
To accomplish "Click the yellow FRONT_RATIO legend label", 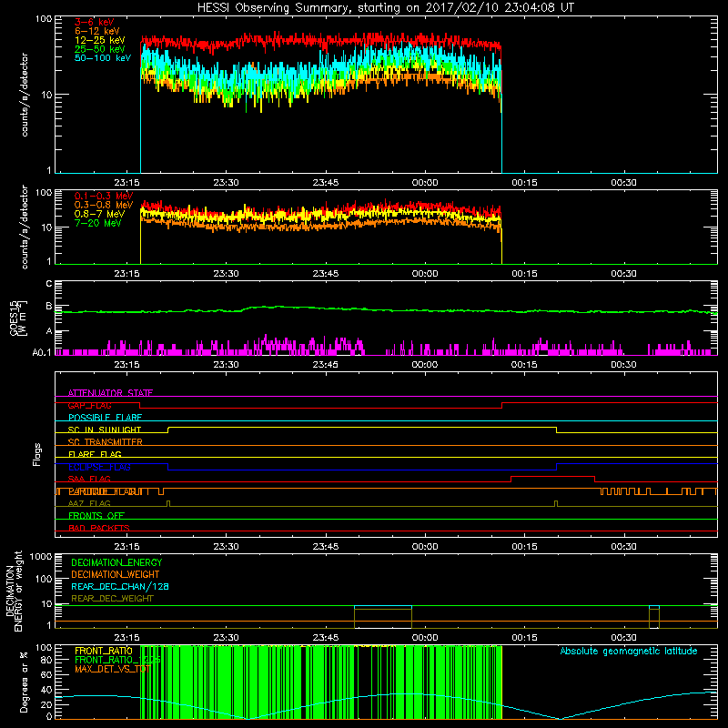I will pos(104,651).
